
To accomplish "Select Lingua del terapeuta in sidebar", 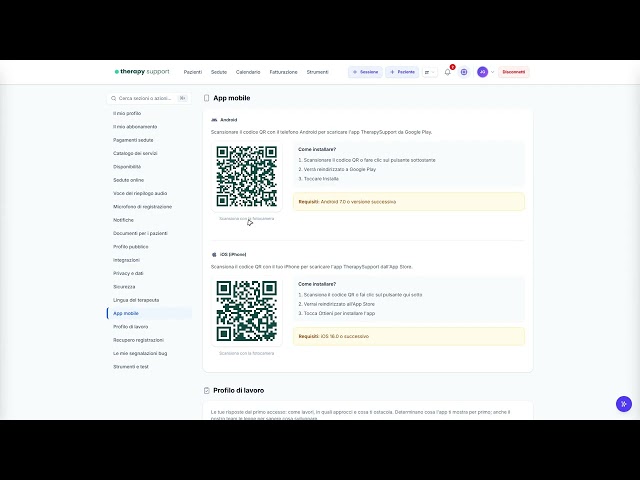I will click(136, 300).
